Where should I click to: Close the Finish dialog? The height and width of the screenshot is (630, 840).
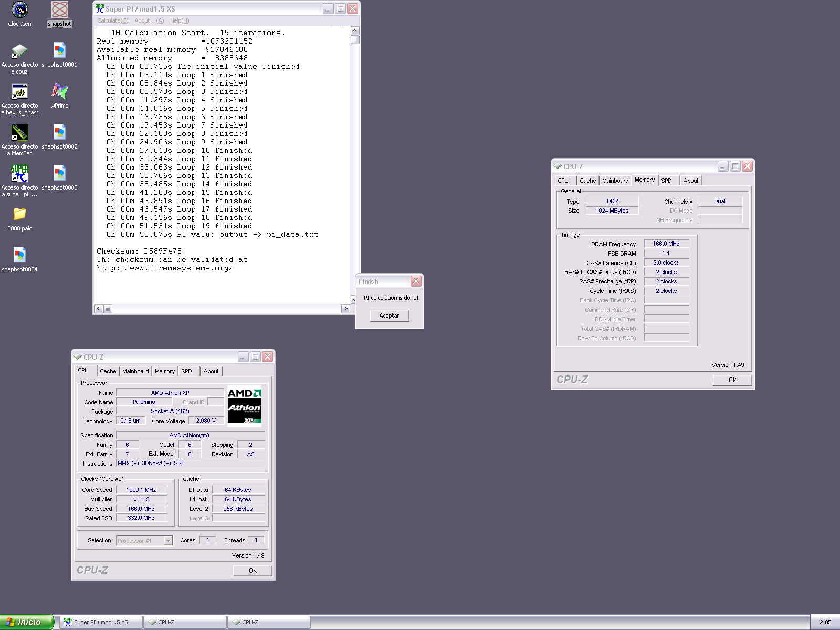[416, 281]
